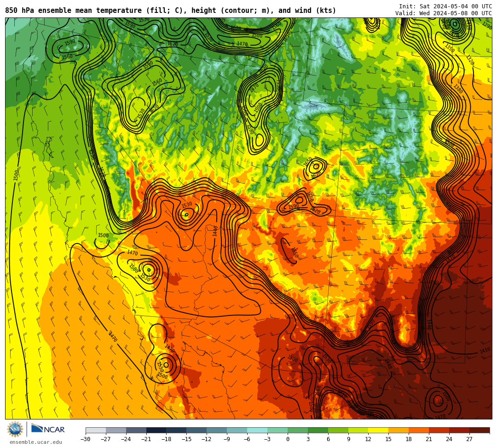The image size is (497, 448).
Task: Click the darkest brown swatch after 27
Action: click(479, 430)
